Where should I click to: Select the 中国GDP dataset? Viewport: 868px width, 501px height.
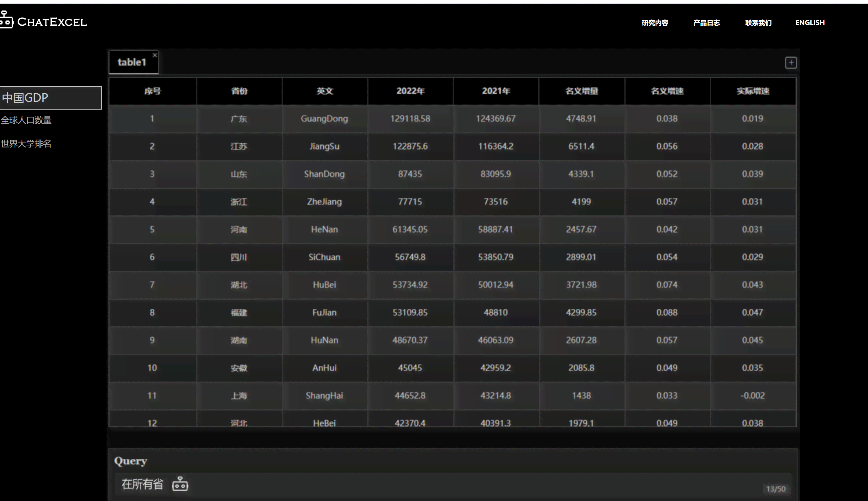50,97
